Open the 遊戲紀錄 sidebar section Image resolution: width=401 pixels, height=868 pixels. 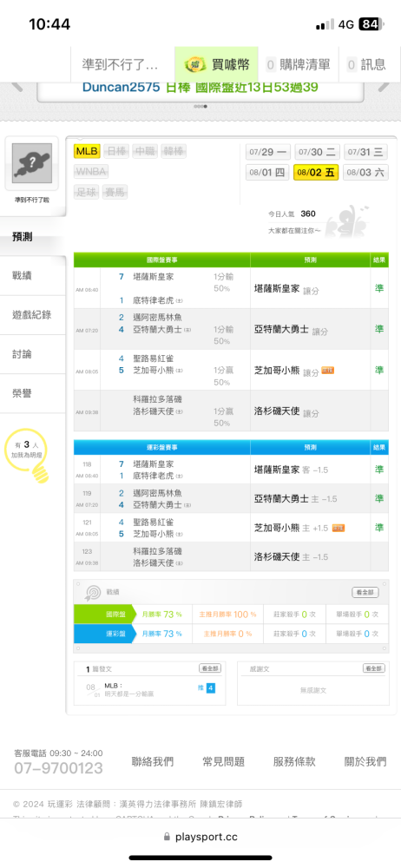[33, 315]
